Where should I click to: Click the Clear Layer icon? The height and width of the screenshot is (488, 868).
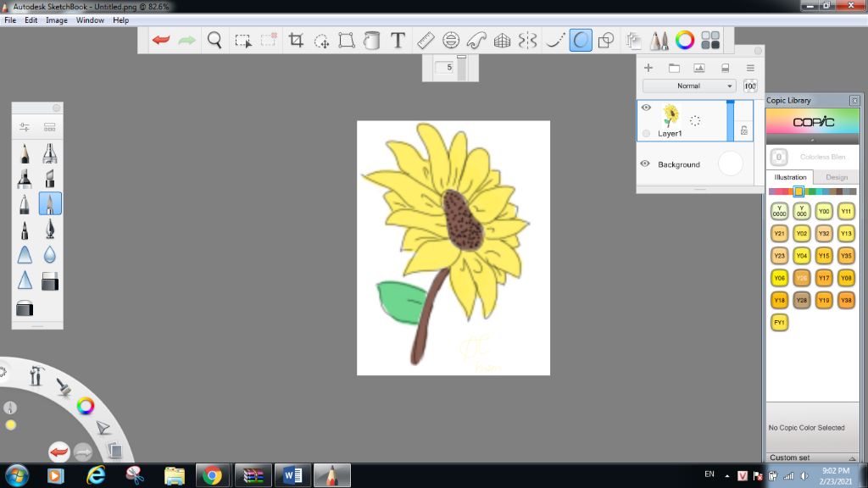725,68
